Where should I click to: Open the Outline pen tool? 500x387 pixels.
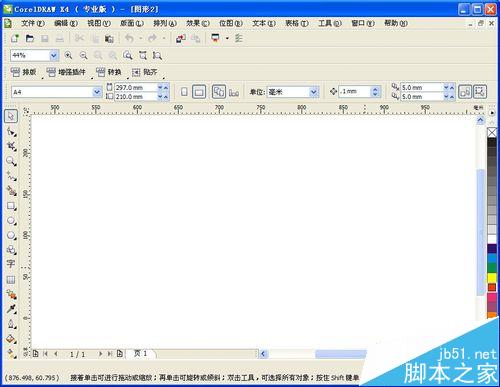coord(11,324)
